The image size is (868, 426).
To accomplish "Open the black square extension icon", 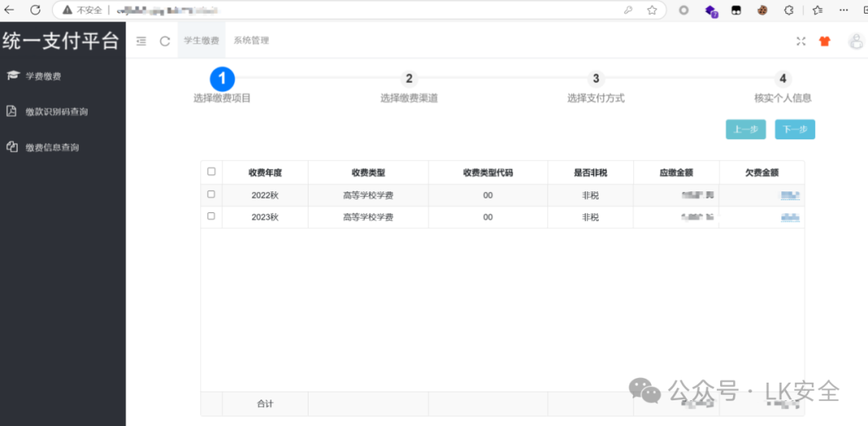I will coord(736,10).
